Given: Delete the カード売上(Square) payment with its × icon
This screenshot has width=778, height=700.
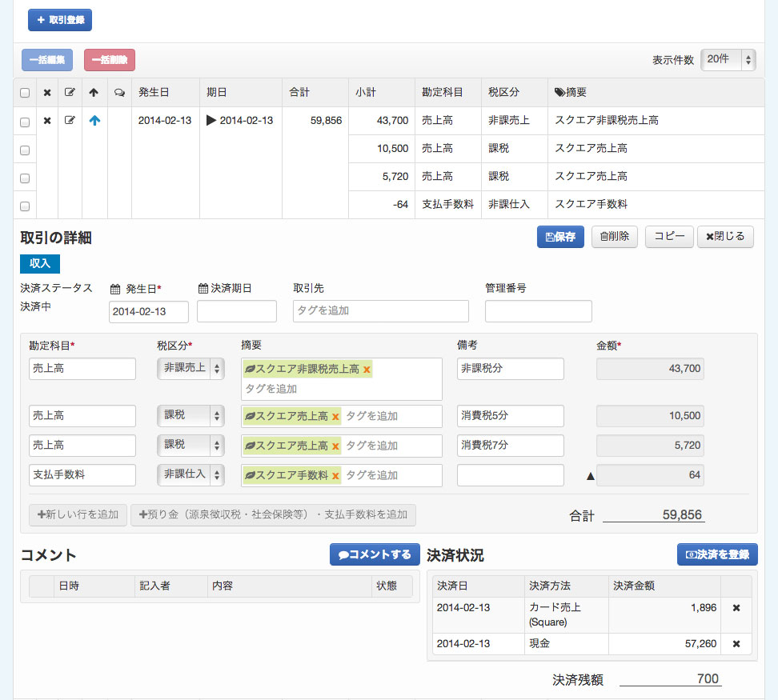Looking at the screenshot, I should point(736,607).
